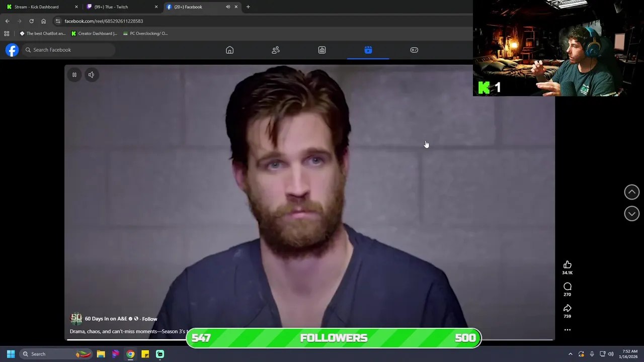Like the reel with thumbs up
This screenshot has height=362, width=644.
pyautogui.click(x=567, y=264)
